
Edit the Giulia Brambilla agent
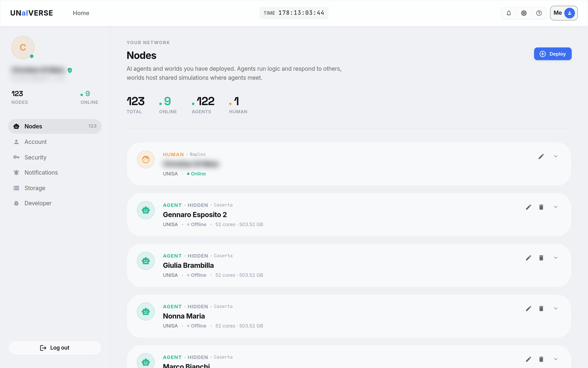click(528, 258)
